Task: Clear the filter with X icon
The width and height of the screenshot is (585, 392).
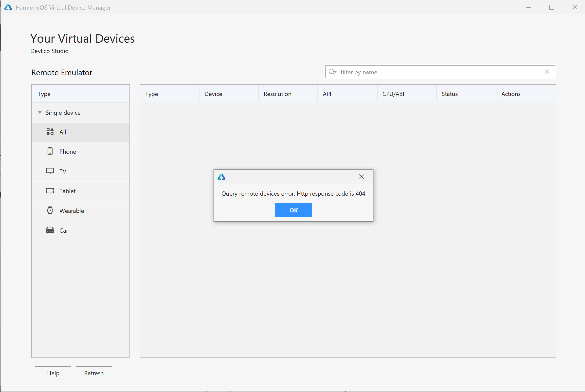Action: coord(547,72)
